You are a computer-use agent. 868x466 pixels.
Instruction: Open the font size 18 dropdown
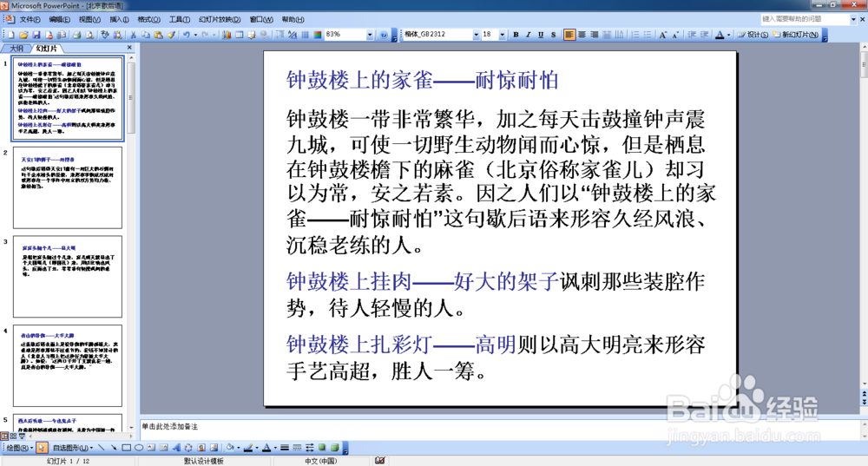pyautogui.click(x=502, y=35)
